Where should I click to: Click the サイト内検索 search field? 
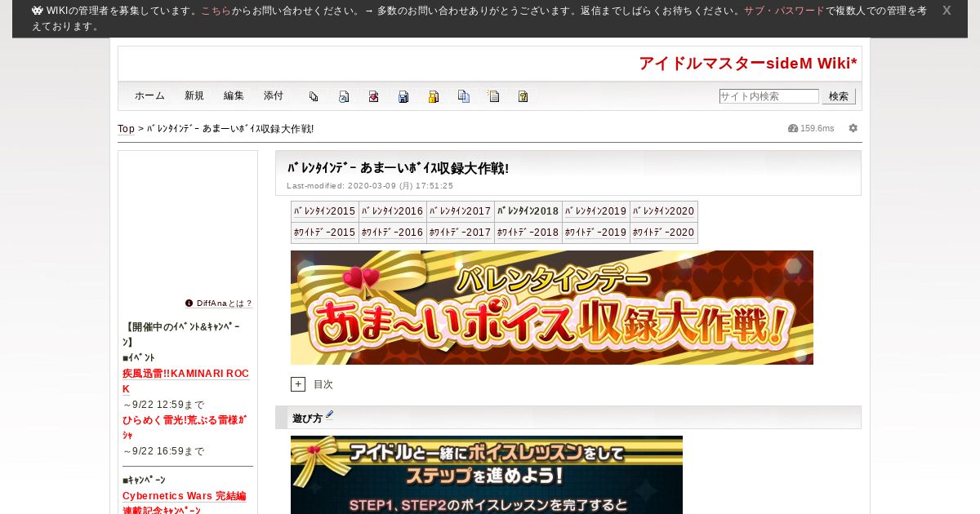(x=769, y=96)
